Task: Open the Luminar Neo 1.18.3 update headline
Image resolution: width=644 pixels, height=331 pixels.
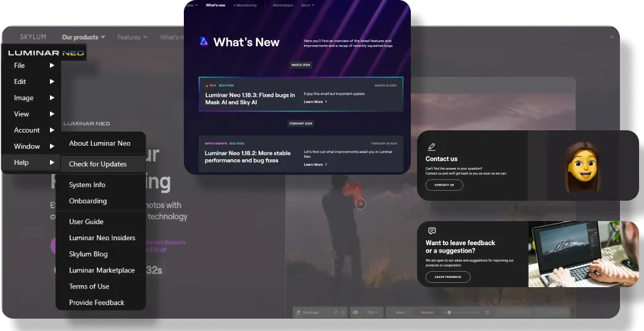Action: click(x=250, y=99)
